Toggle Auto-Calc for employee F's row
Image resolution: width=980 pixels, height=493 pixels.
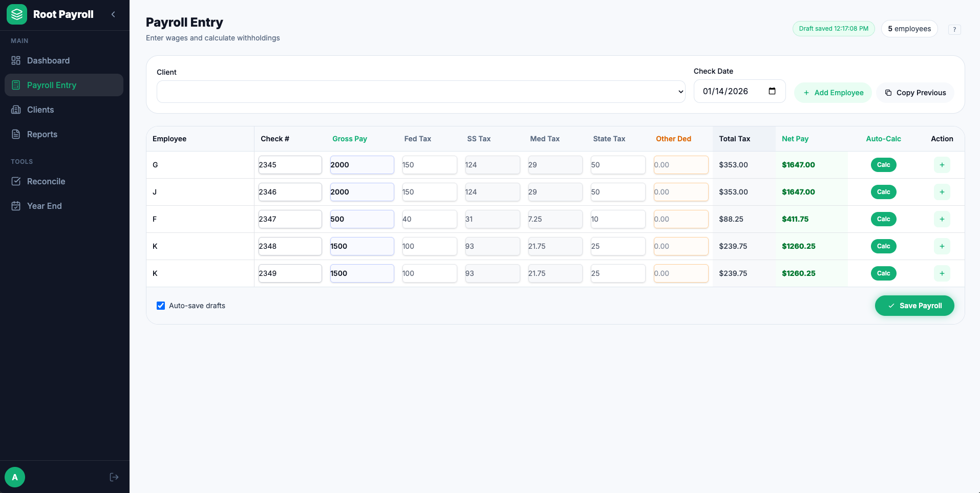click(883, 219)
